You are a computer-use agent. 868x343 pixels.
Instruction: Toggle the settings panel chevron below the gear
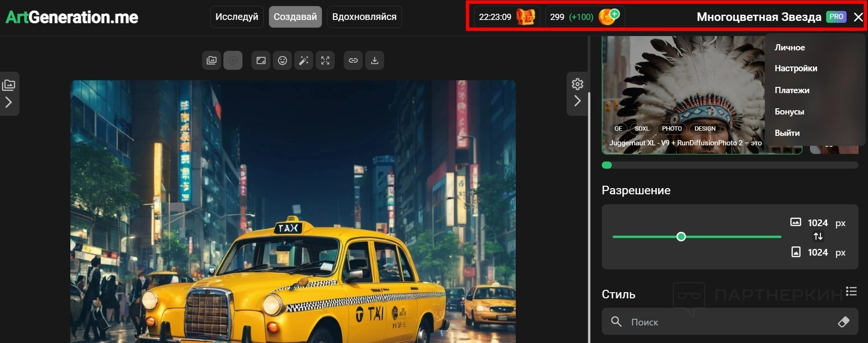pyautogui.click(x=578, y=101)
